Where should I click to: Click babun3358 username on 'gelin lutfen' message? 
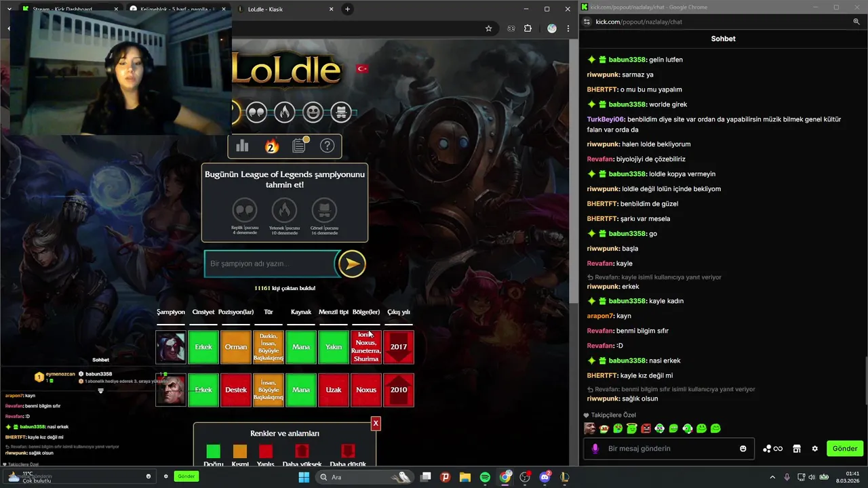[x=627, y=60]
